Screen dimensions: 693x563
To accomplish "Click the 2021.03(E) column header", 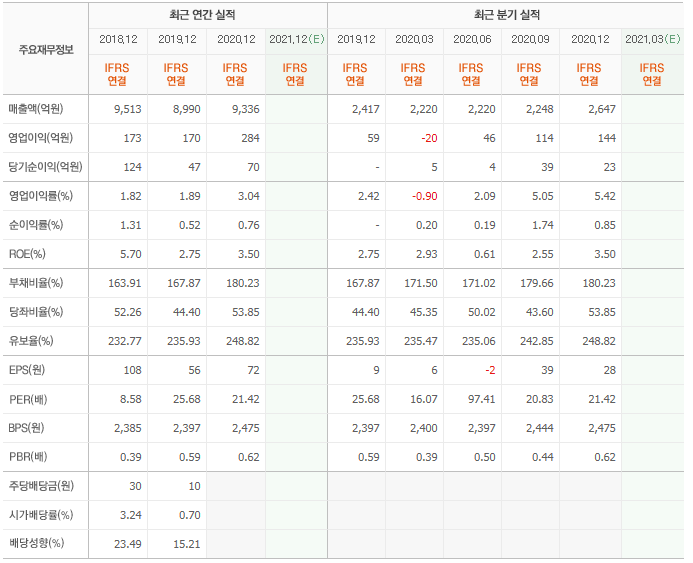I will pos(653,39).
